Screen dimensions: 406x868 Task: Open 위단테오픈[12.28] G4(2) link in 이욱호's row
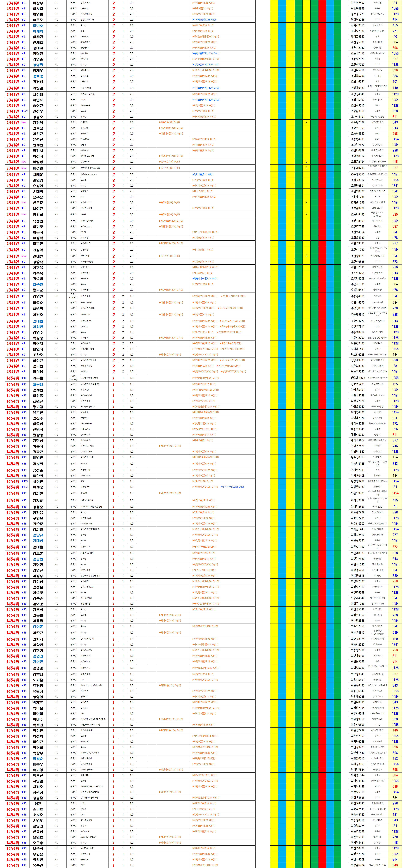[x=204, y=20]
